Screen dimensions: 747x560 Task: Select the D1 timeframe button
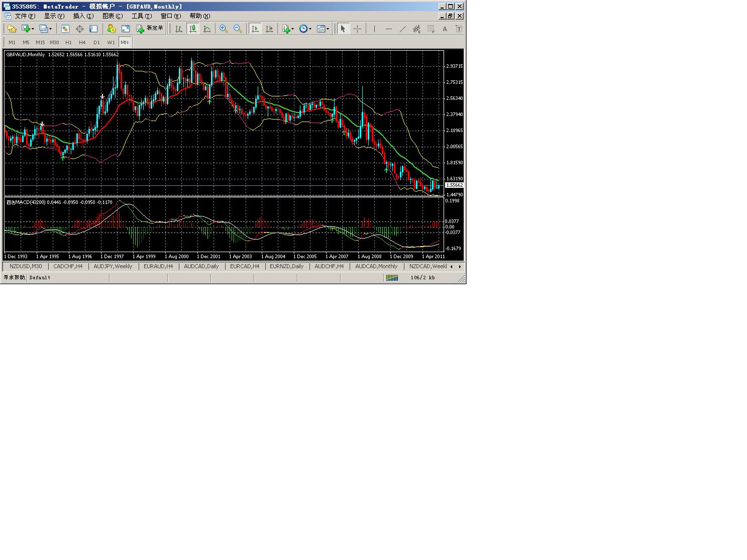96,43
